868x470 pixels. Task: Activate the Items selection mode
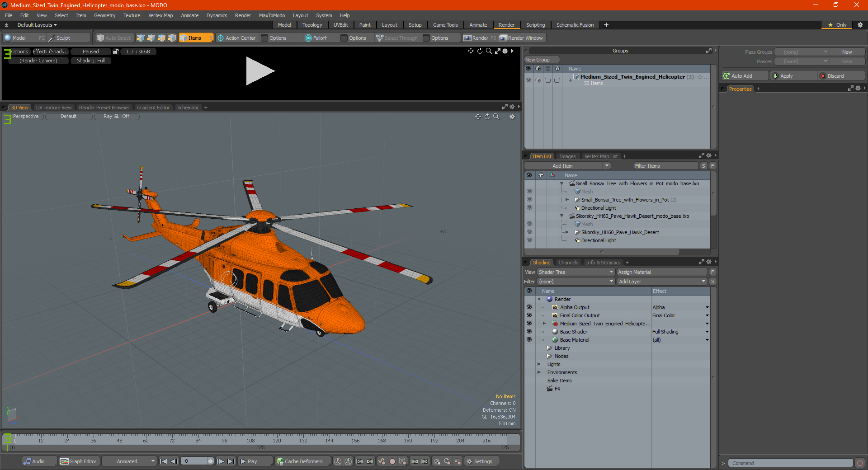pos(196,38)
